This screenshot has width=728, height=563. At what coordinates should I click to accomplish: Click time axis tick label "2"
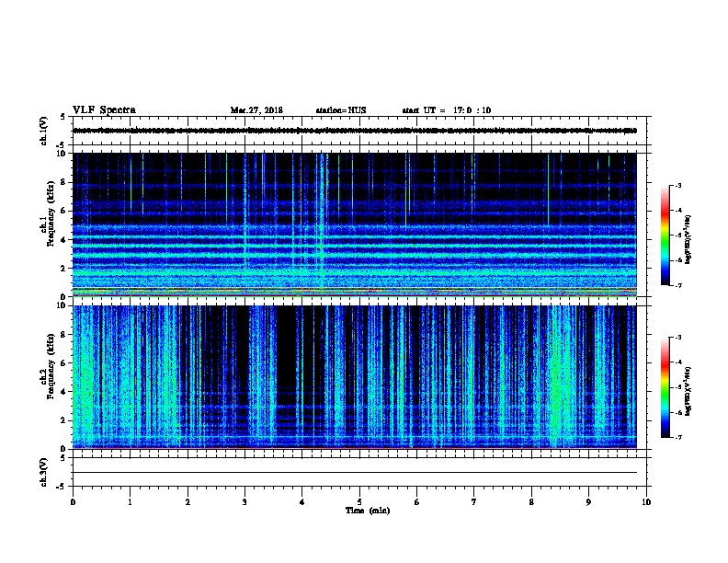(x=188, y=502)
